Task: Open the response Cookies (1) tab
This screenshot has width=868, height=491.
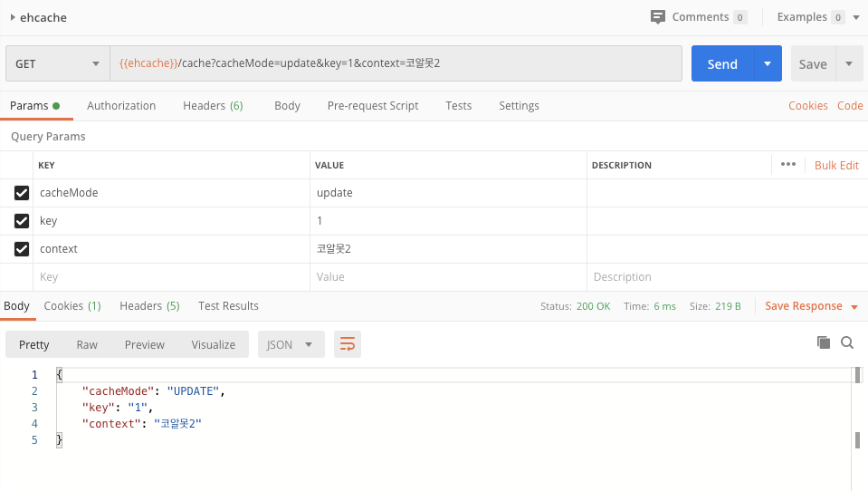Action: click(72, 306)
